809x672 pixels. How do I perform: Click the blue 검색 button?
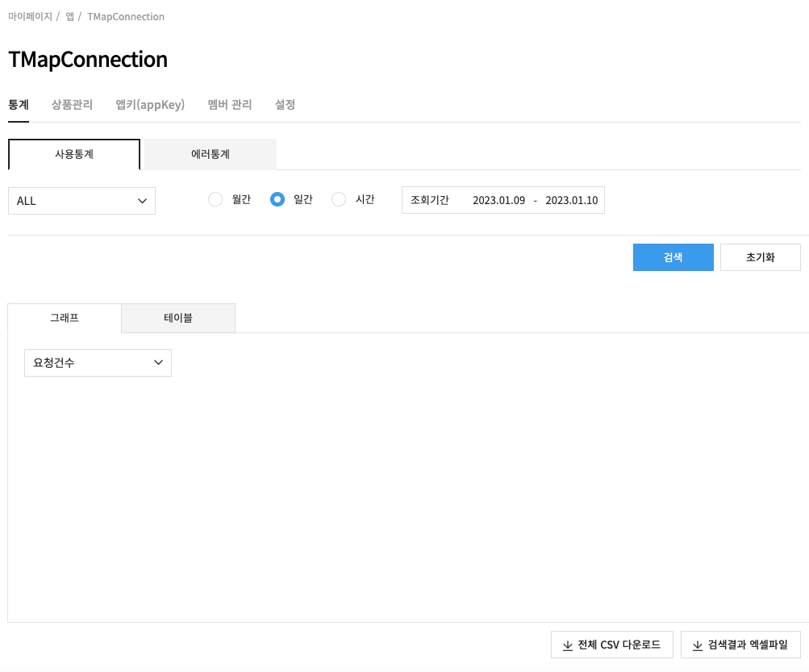(x=673, y=257)
